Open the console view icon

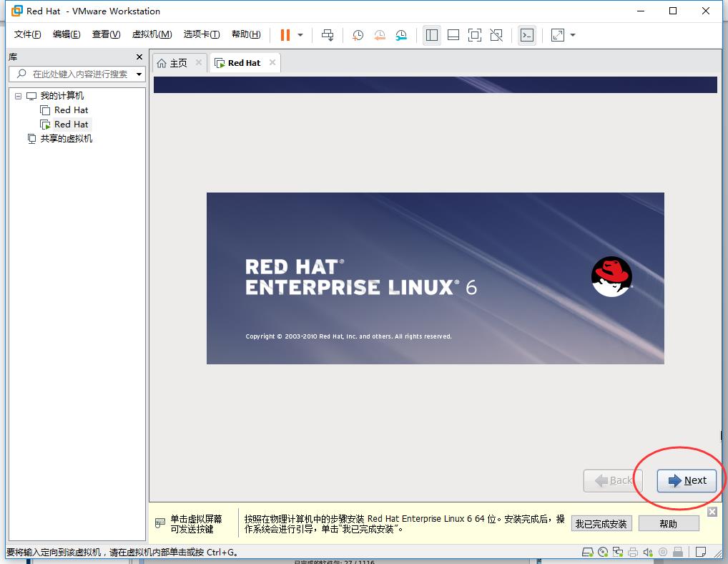527,35
